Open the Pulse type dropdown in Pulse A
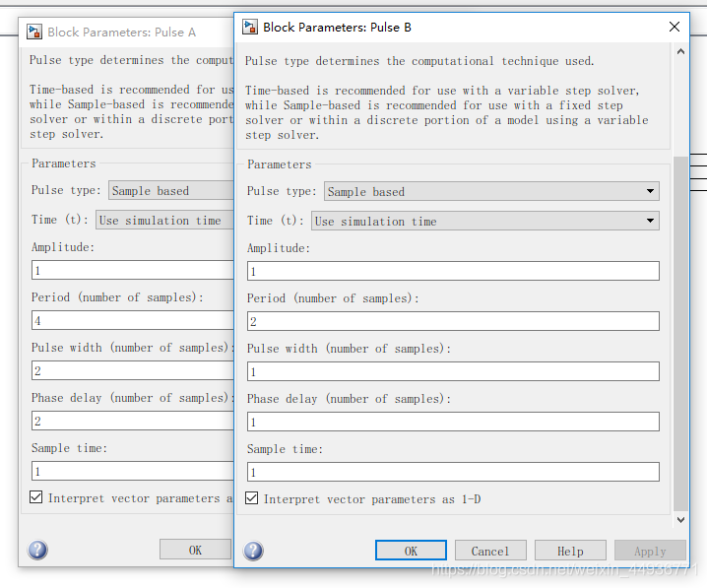Screen dimensions: 707x588 [171, 190]
